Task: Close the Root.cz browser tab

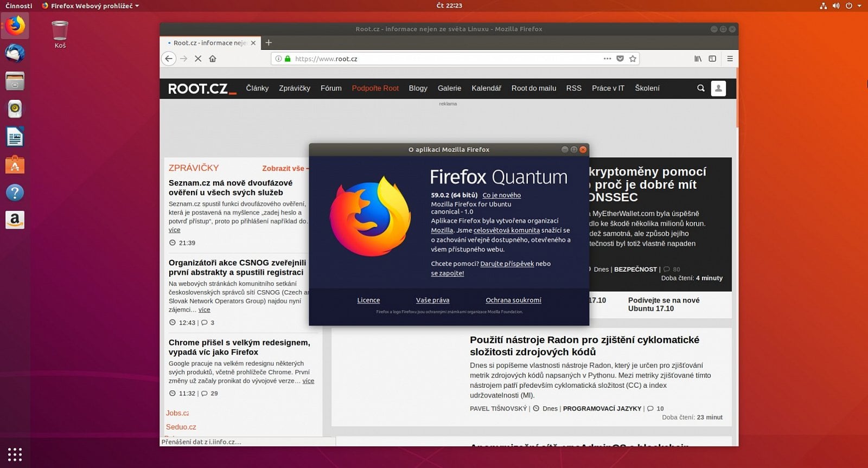Action: [253, 43]
